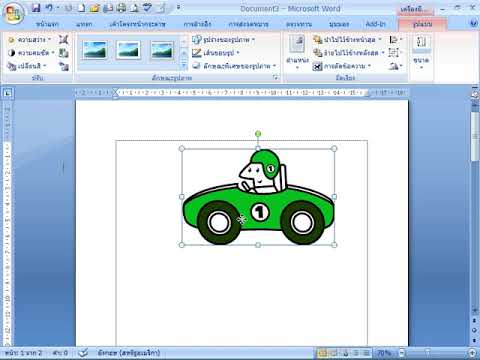This screenshot has height=360, width=480.
Task: Click the Compress Pictures icon
Action: point(63,40)
